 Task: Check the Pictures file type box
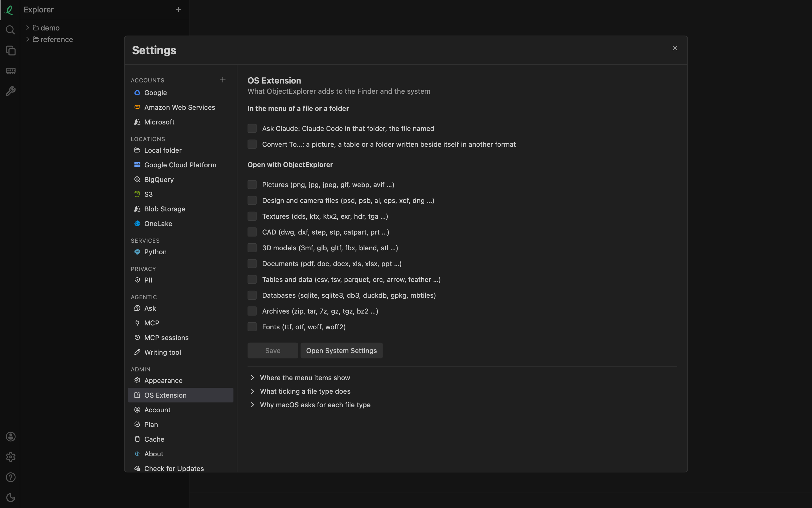tap(252, 185)
